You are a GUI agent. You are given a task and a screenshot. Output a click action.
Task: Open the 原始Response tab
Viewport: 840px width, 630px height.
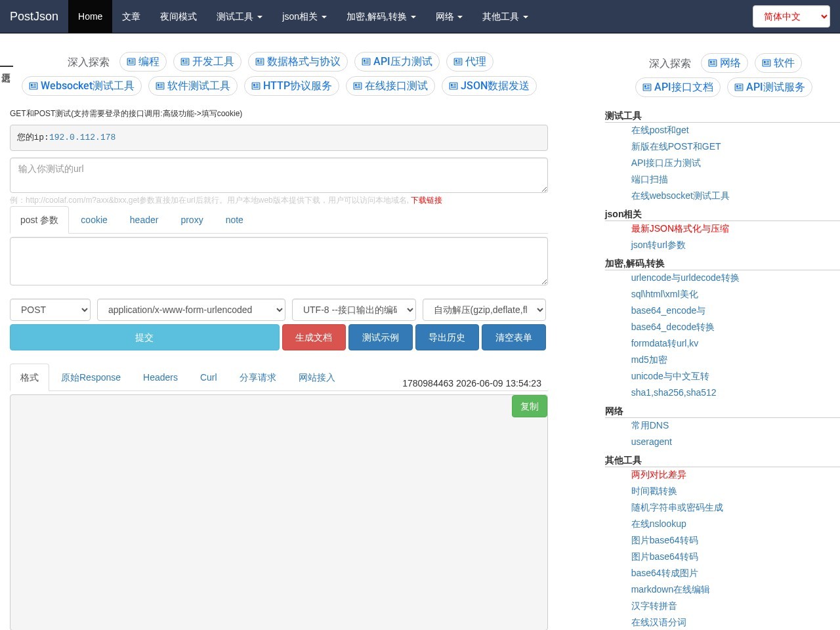pyautogui.click(x=91, y=377)
